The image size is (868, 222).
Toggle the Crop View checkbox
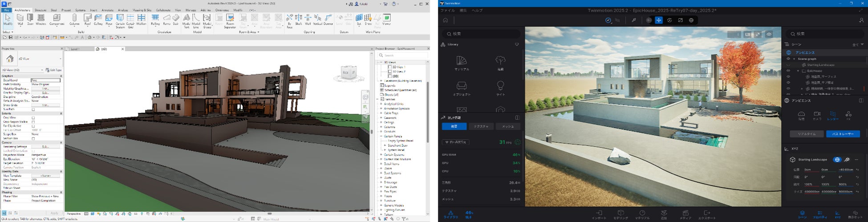[x=33, y=118]
